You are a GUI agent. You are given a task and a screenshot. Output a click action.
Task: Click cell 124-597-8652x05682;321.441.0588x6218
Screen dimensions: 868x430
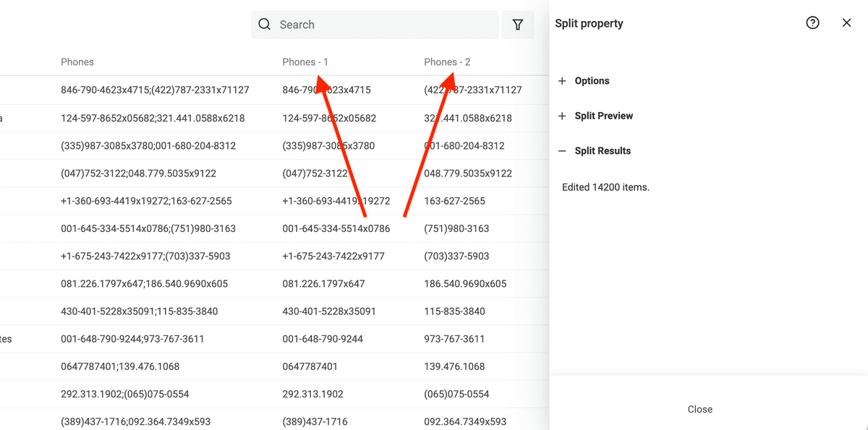pos(153,118)
